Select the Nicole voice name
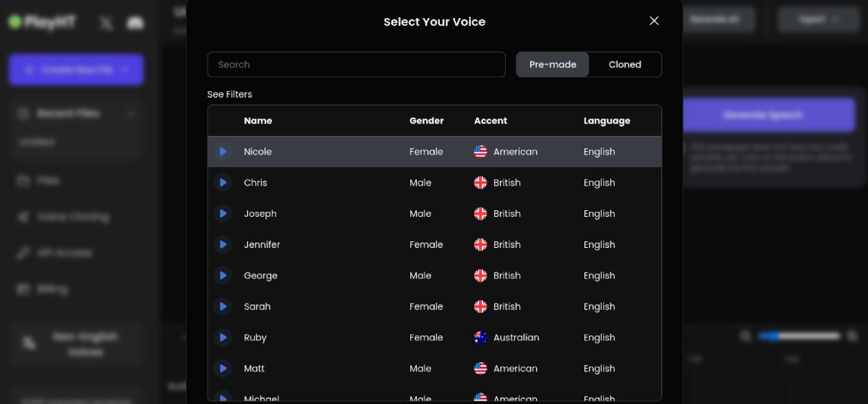 [258, 152]
